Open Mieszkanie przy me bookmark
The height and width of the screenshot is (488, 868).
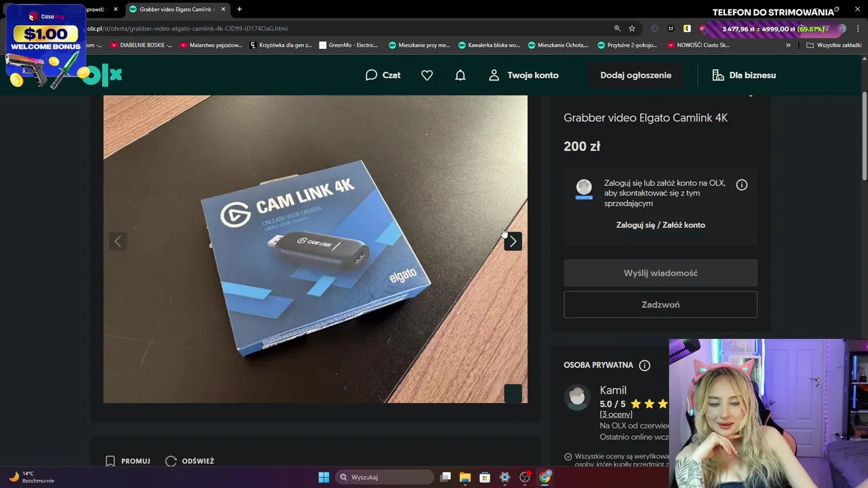tap(419, 45)
